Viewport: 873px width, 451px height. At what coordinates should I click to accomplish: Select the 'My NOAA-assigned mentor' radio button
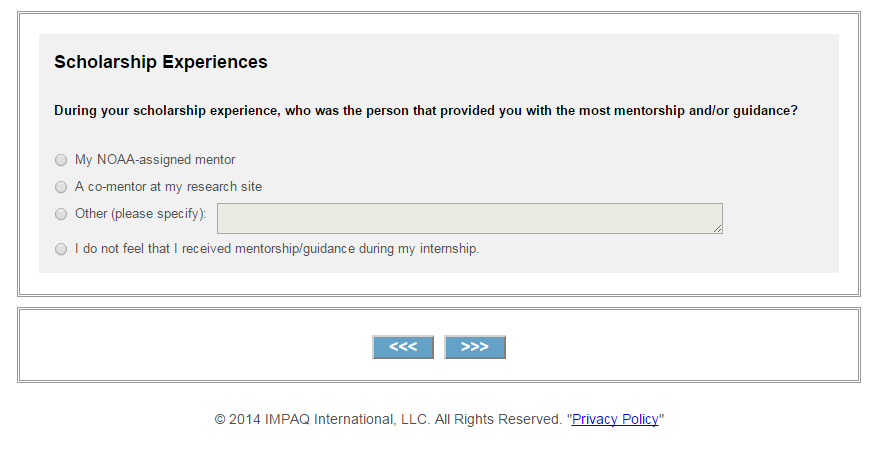[x=61, y=160]
